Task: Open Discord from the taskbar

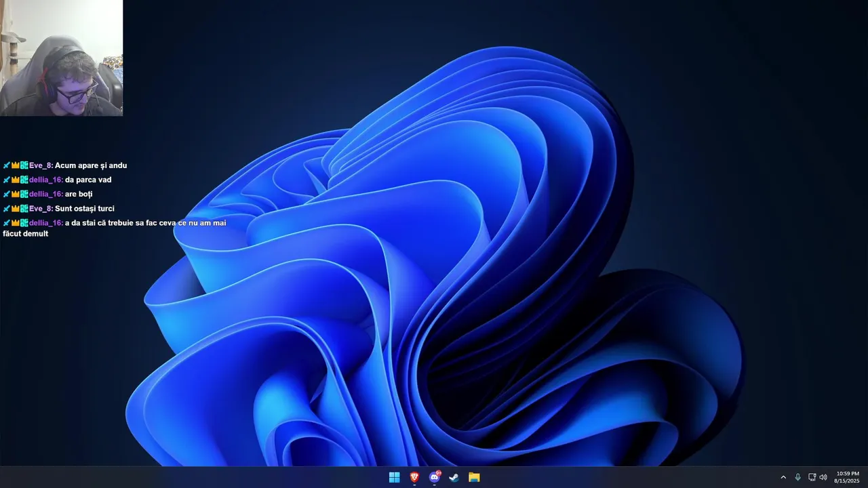Action: pyautogui.click(x=434, y=477)
